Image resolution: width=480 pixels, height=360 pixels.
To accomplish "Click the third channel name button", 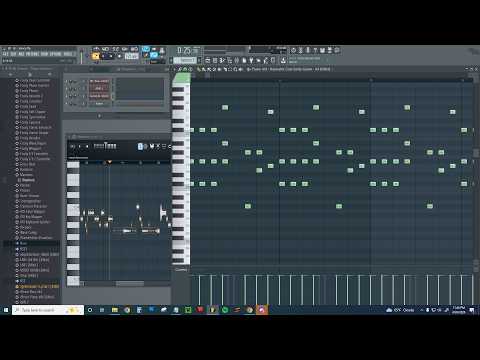I will [x=99, y=96].
